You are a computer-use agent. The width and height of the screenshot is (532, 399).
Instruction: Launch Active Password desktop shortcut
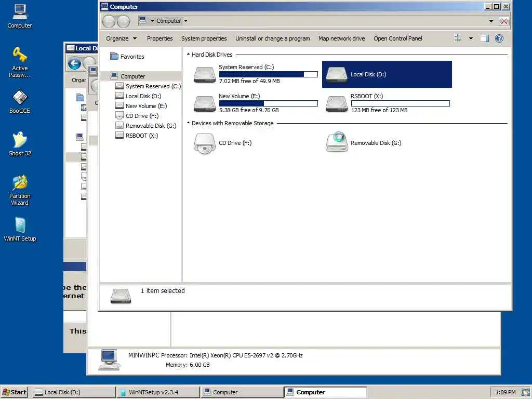[x=20, y=62]
